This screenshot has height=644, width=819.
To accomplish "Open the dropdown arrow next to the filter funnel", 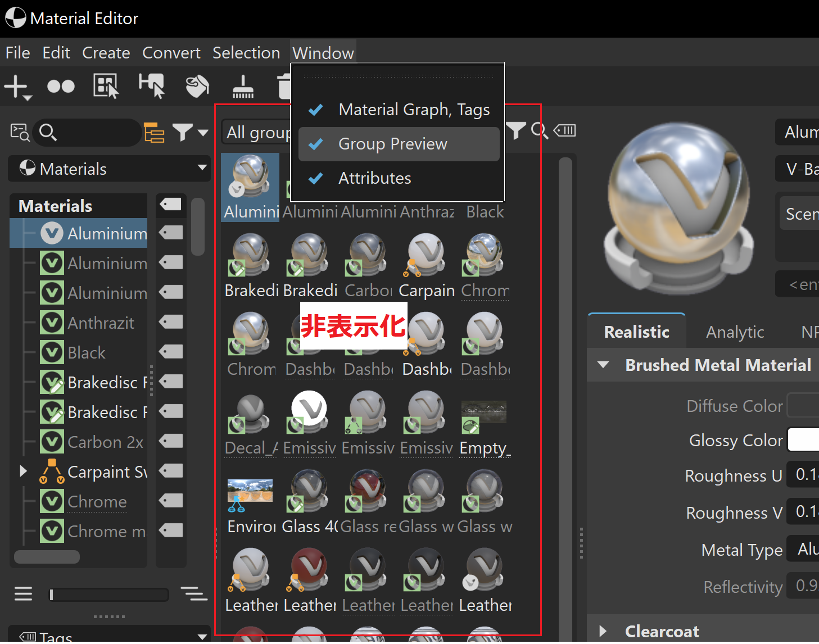I will pos(203,133).
